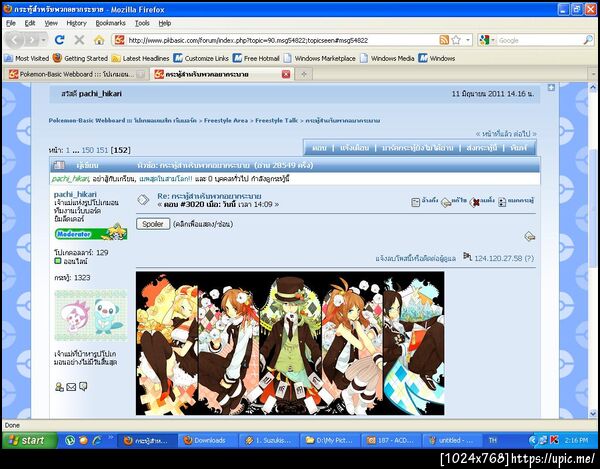Click the personal message icon under avatar
This screenshot has height=469, width=600.
83,387
